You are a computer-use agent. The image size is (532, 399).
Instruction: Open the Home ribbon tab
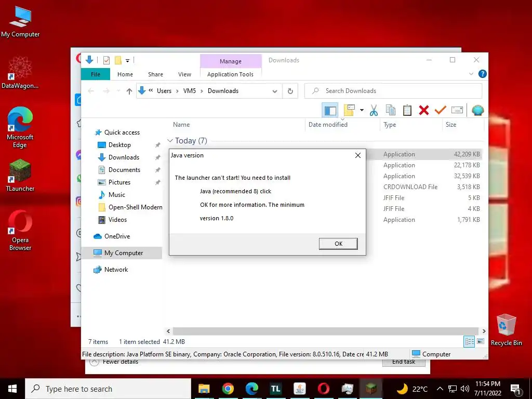125,74
